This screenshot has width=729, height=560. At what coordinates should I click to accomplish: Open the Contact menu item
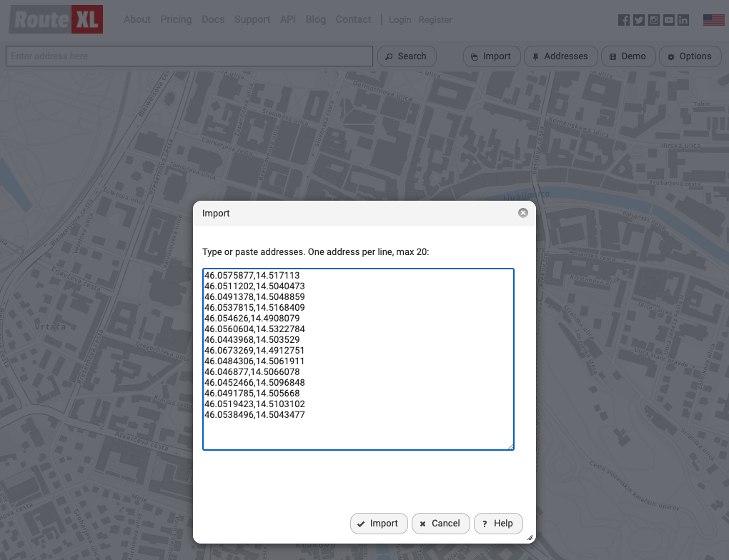[x=353, y=19]
